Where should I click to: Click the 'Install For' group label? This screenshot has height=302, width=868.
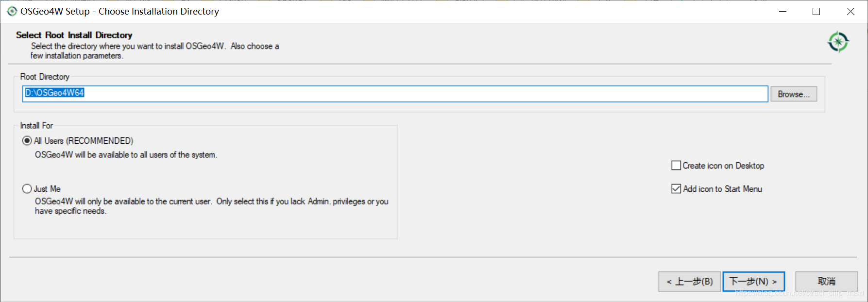point(36,126)
